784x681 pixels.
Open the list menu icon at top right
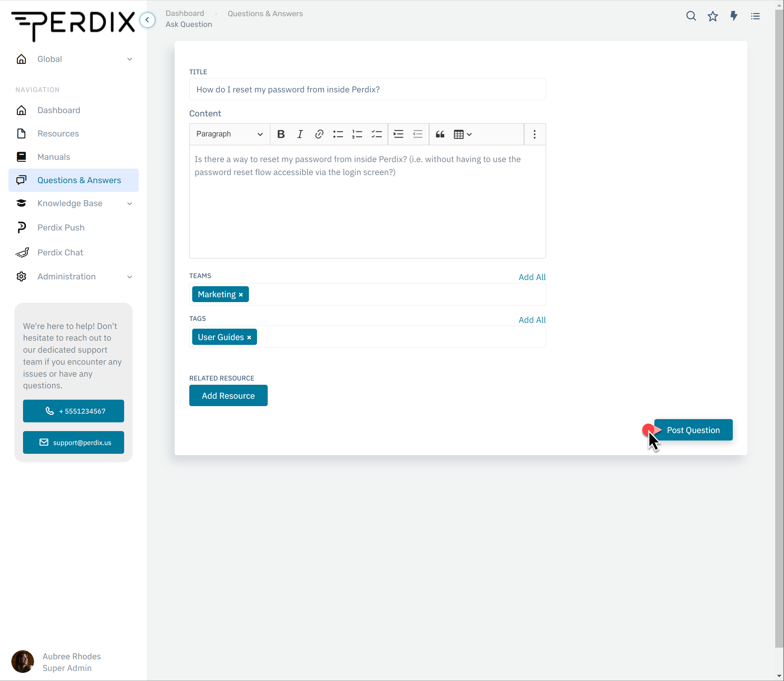[755, 16]
